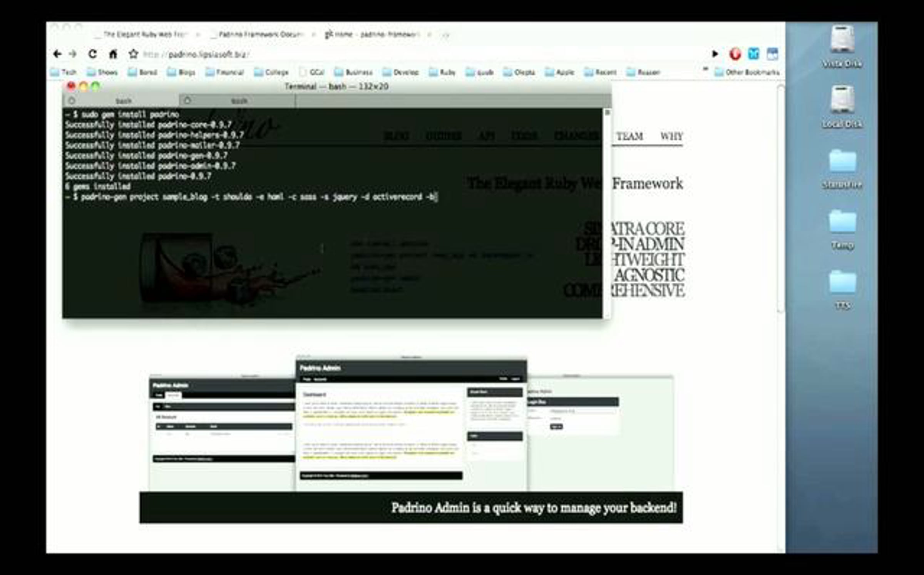Screen dimensions: 924x575
Task: Open the Bored bookmarks folder
Action: (x=142, y=72)
